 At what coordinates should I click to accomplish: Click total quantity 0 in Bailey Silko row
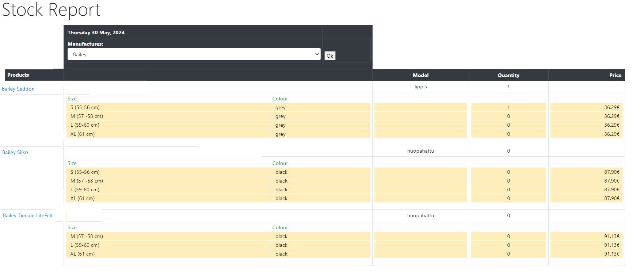pyautogui.click(x=508, y=151)
